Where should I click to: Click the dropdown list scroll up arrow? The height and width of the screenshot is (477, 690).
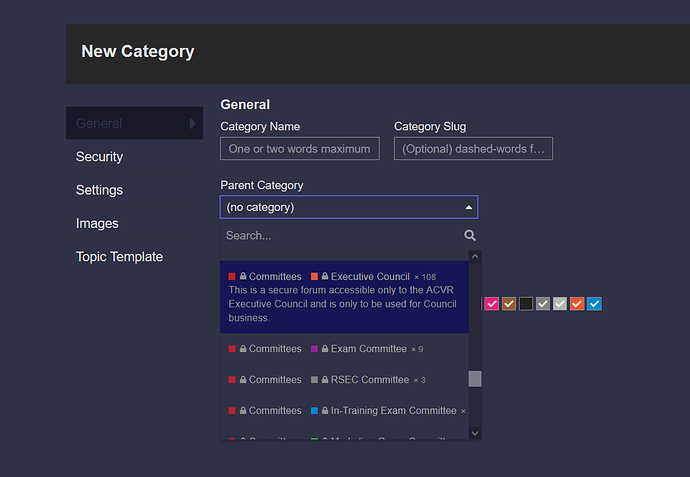475,257
